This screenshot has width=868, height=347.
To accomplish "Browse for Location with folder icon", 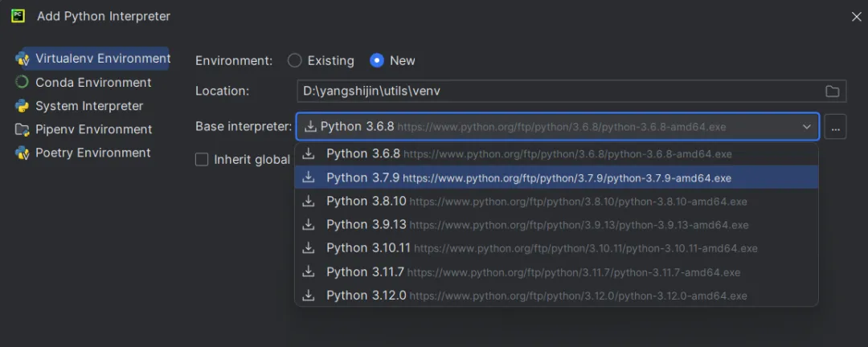I will [x=833, y=92].
